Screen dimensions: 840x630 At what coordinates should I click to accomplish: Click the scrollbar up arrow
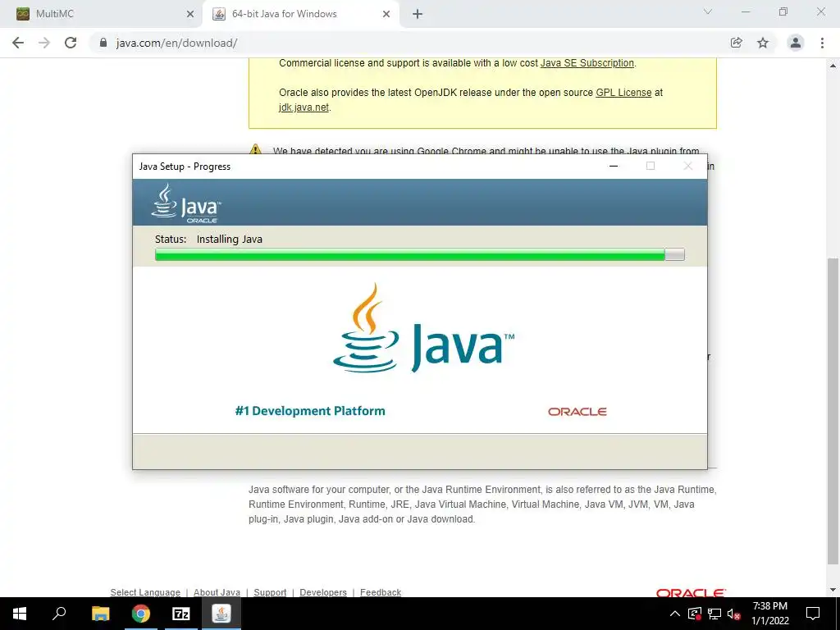(833, 66)
